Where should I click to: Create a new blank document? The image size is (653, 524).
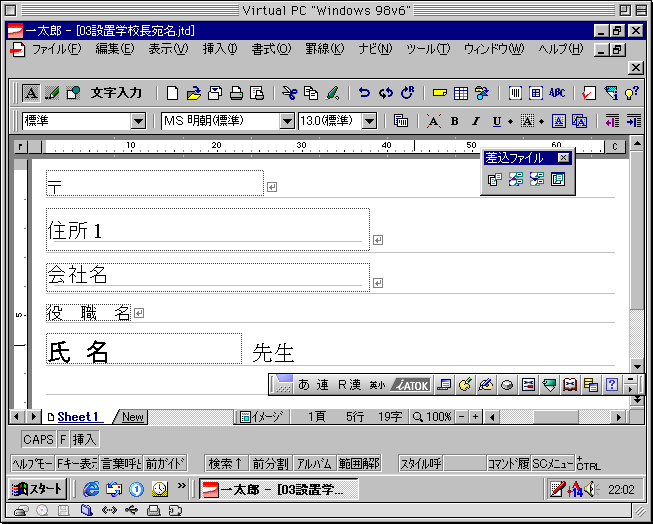(172, 92)
